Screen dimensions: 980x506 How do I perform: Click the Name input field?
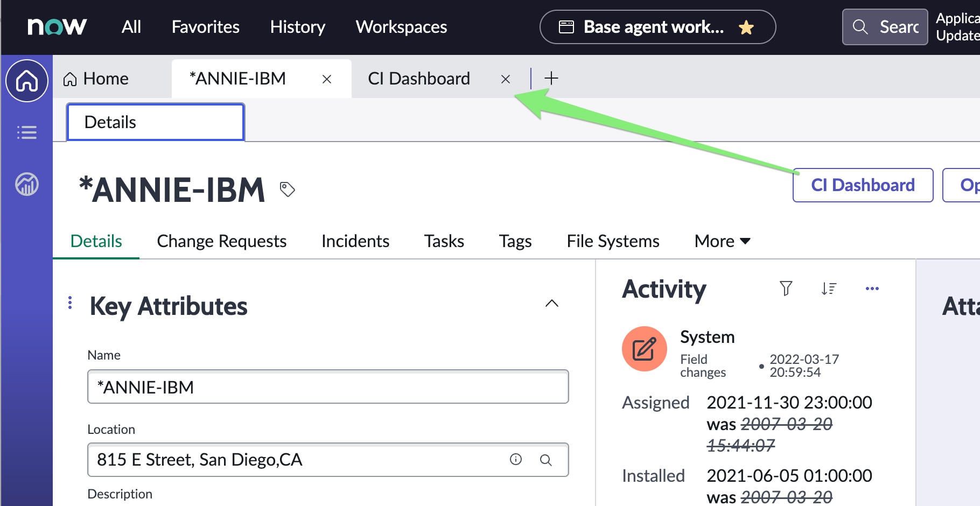tap(328, 386)
